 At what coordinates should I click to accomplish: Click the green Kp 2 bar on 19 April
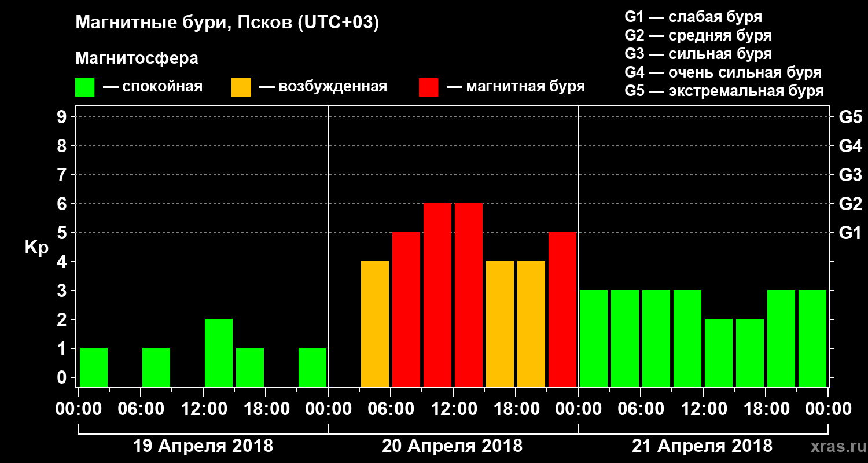pos(219,352)
